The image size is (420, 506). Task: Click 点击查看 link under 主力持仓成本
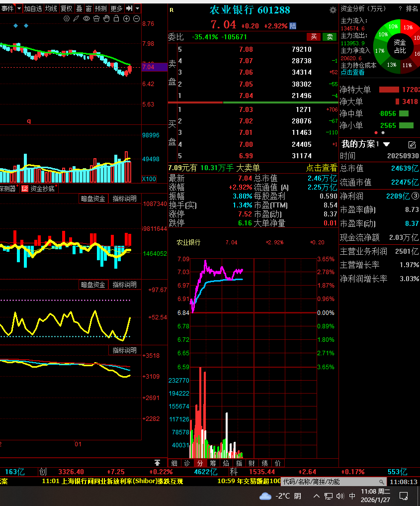(x=352, y=73)
